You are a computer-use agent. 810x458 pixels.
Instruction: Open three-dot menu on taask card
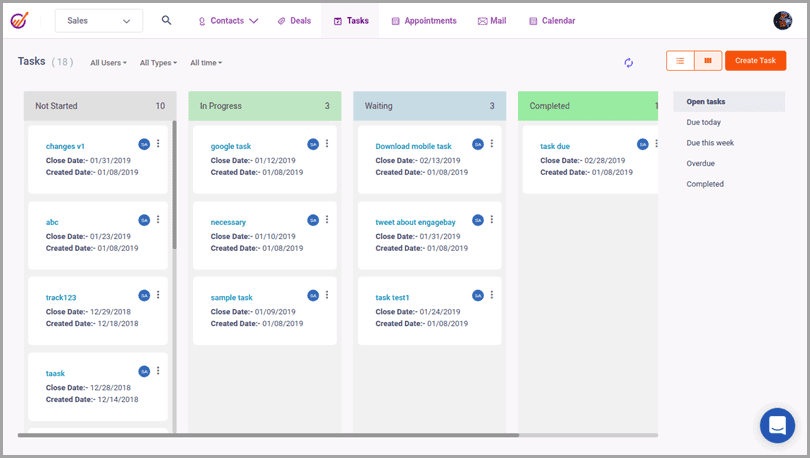pos(158,371)
